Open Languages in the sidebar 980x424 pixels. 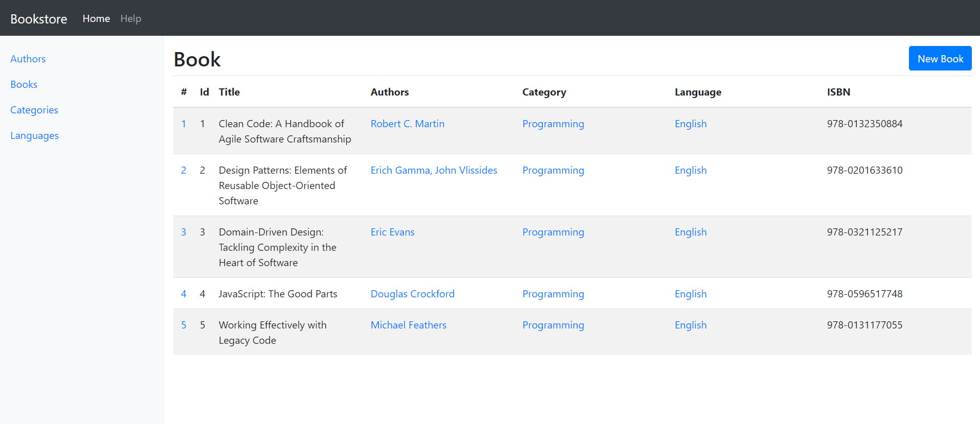(x=35, y=135)
